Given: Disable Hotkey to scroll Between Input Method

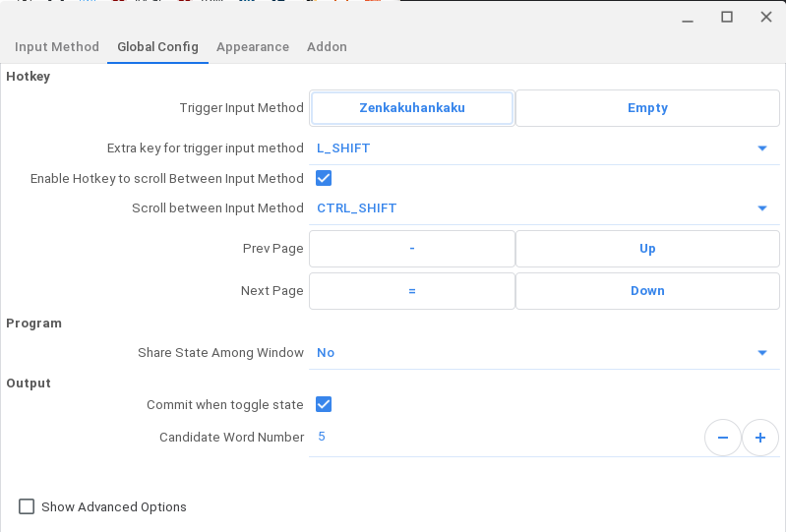Looking at the screenshot, I should 324,178.
